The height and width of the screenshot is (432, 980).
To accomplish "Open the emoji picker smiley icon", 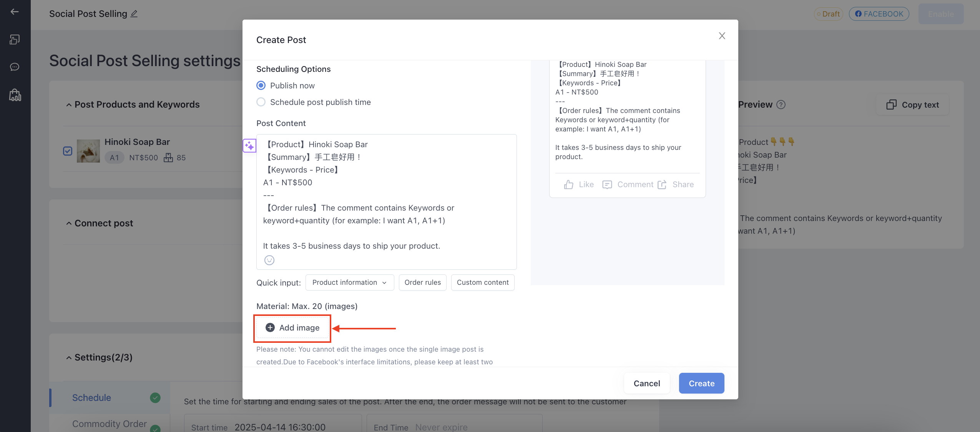I will (269, 260).
